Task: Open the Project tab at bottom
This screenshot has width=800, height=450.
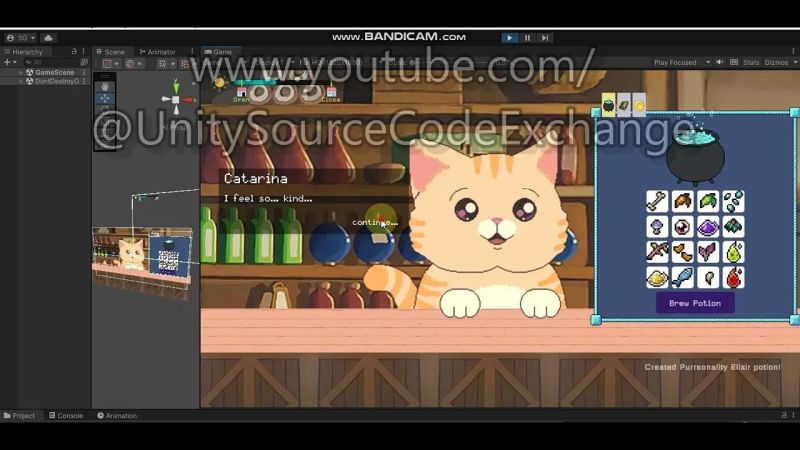Action: click(19, 416)
